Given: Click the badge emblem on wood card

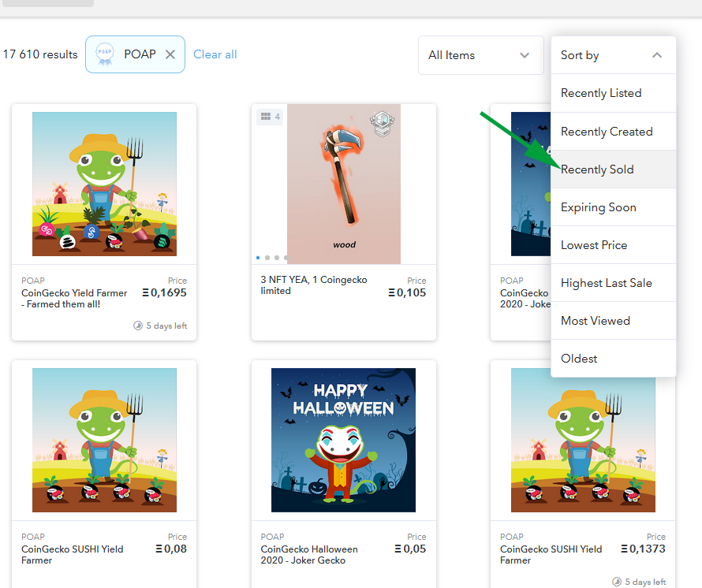Looking at the screenshot, I should tap(382, 123).
